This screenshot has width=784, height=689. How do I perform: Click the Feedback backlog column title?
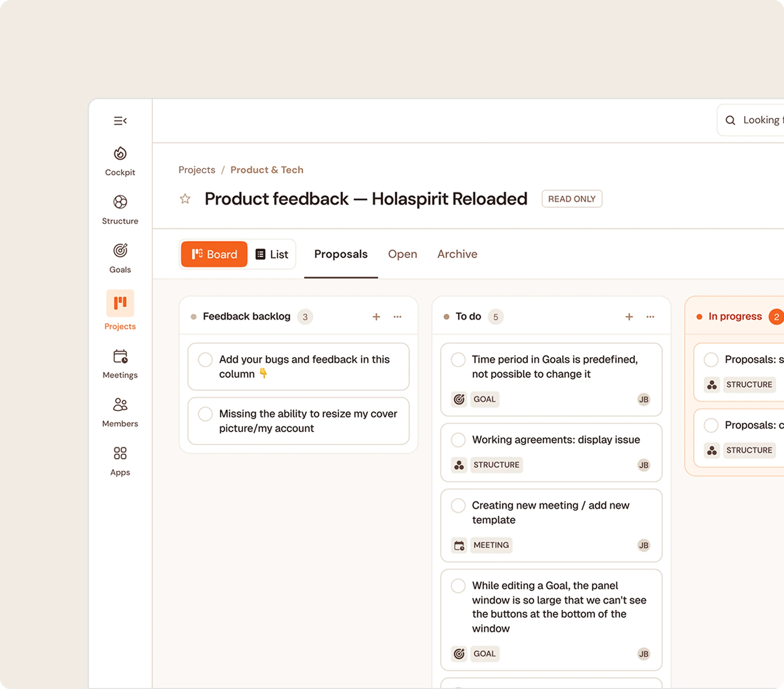tap(247, 317)
